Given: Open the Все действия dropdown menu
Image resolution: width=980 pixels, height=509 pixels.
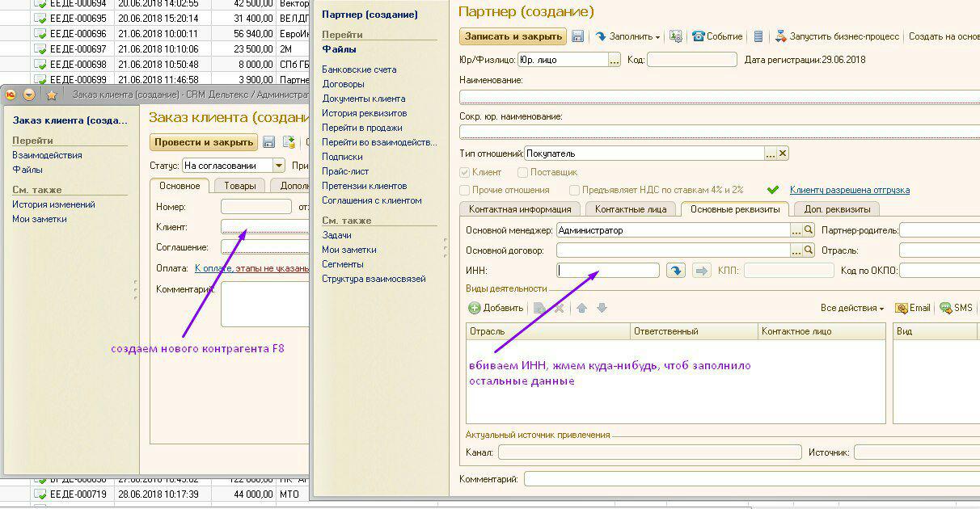Looking at the screenshot, I should 851,308.
